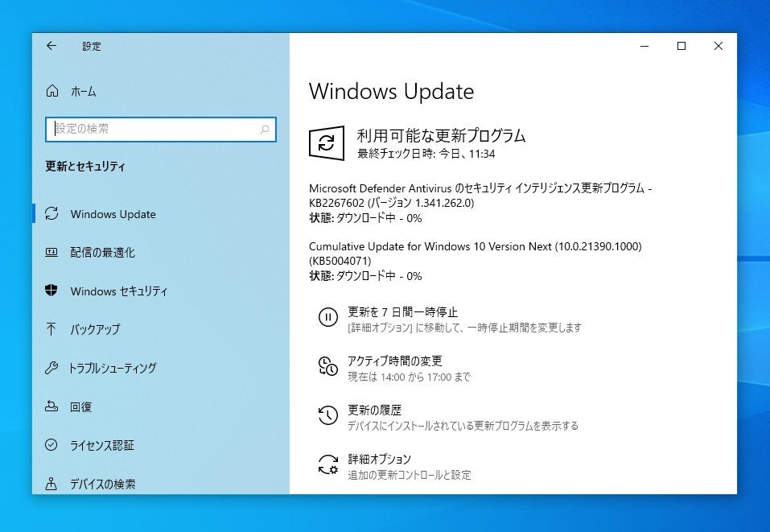Select the トラブルシューティング wrench icon

(51, 368)
